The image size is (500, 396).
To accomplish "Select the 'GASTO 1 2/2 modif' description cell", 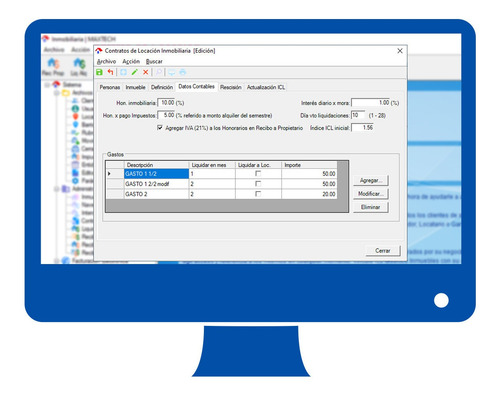I will click(x=156, y=184).
